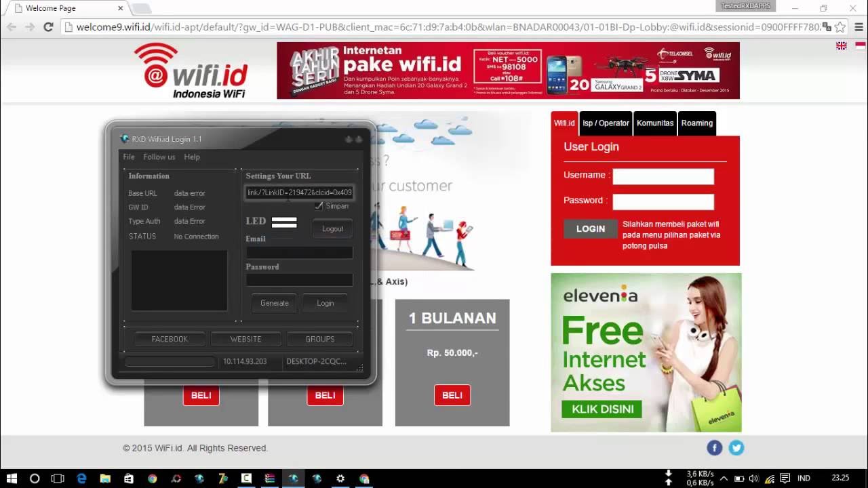This screenshot has height=488, width=868.
Task: Open wifi.id Twitter page icon
Action: pos(736,447)
